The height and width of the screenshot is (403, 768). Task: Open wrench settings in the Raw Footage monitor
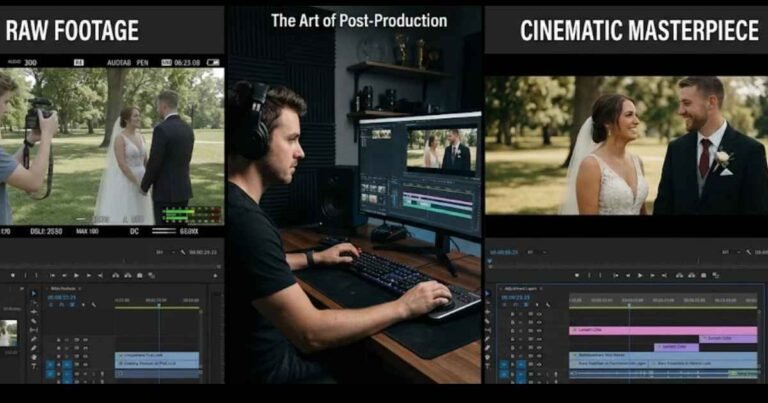click(x=183, y=252)
